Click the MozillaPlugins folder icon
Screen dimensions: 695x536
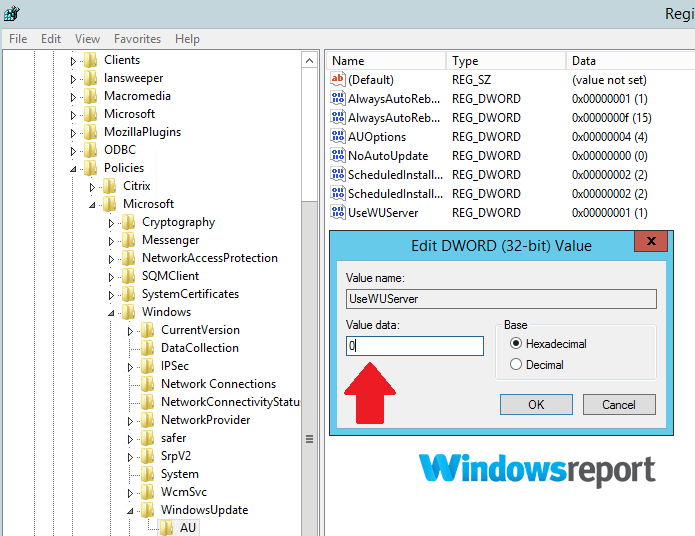click(x=91, y=132)
